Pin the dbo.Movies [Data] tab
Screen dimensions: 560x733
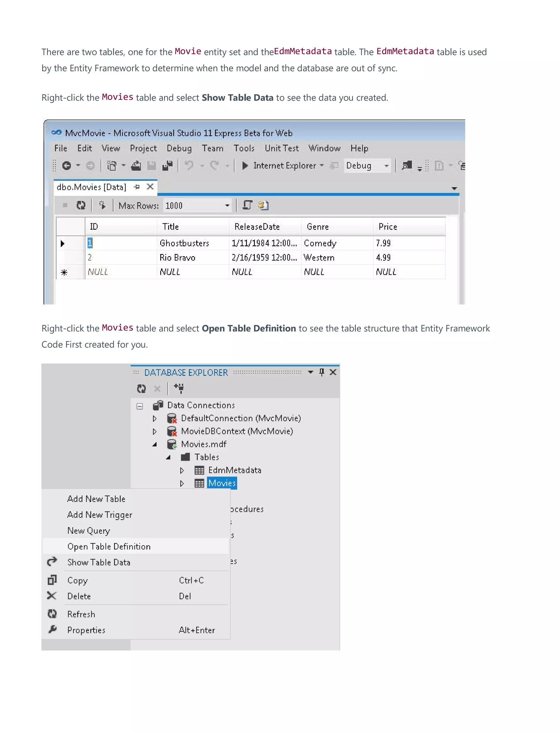tap(137, 187)
